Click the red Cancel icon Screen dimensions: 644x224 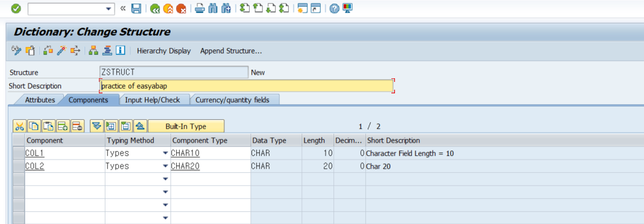click(181, 8)
